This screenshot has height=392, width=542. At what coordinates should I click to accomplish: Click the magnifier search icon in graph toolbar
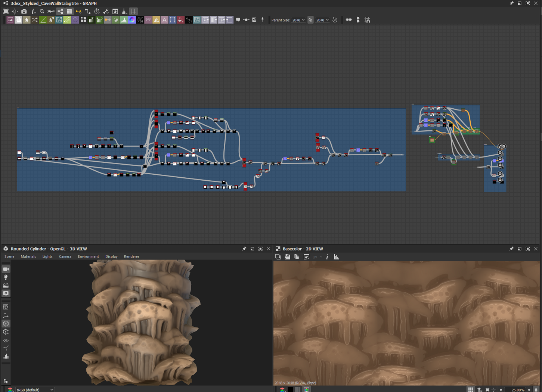click(42, 12)
